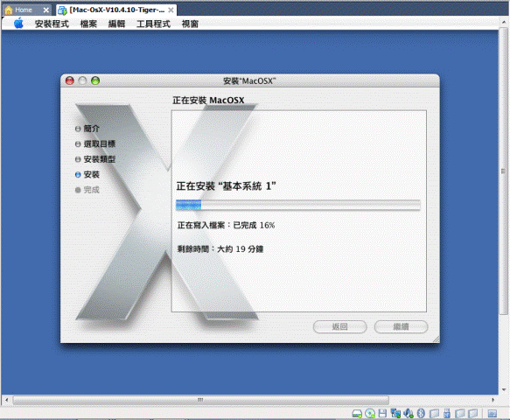Switch to the Home tab
Viewport: 510px width, 420px height.
click(x=24, y=10)
